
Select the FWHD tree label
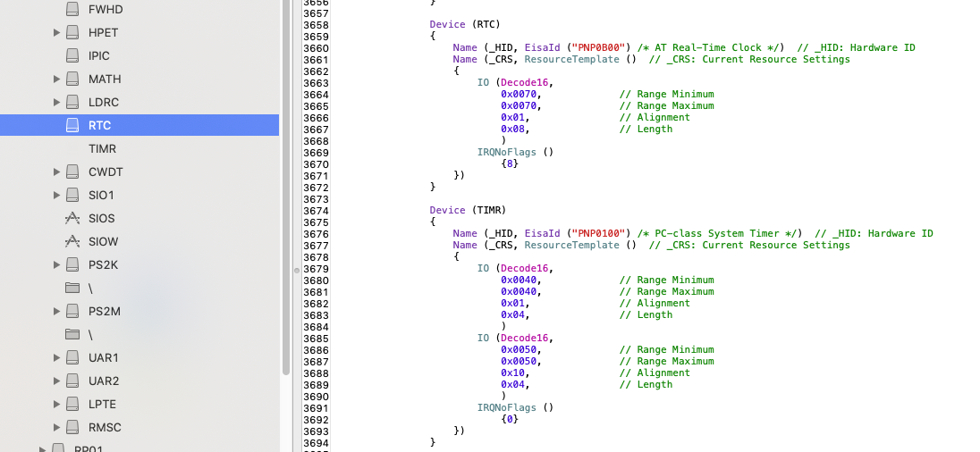tap(106, 9)
